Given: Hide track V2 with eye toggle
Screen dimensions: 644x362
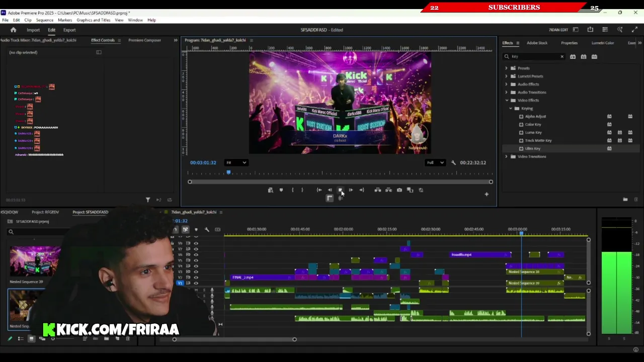Looking at the screenshot, I should coord(196,278).
